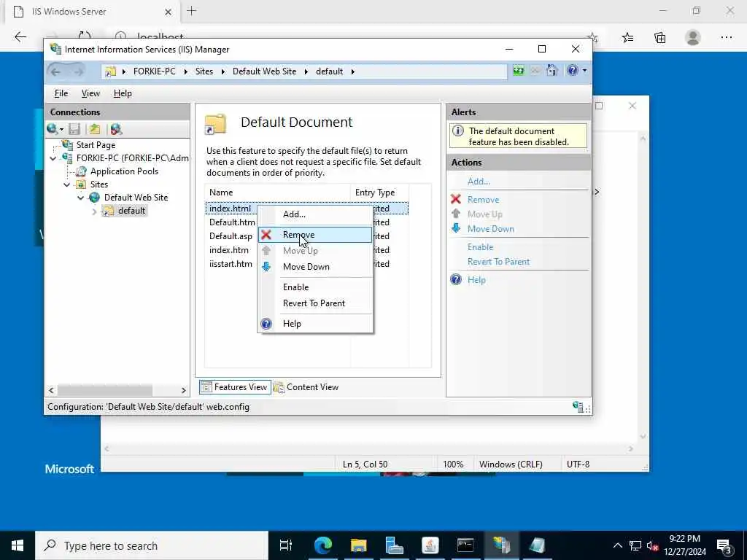
Task: Click the Help icon in IIS Manager toolbar
Action: 572,71
